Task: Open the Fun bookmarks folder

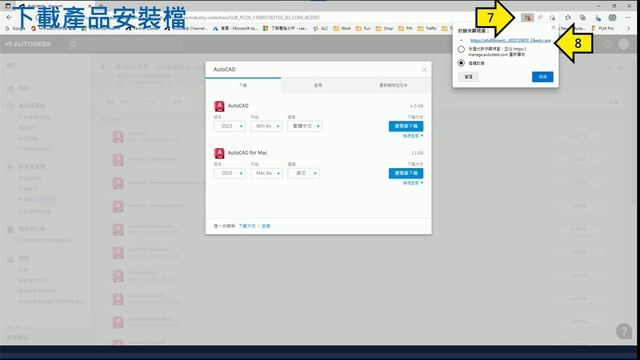Action: pos(363,29)
